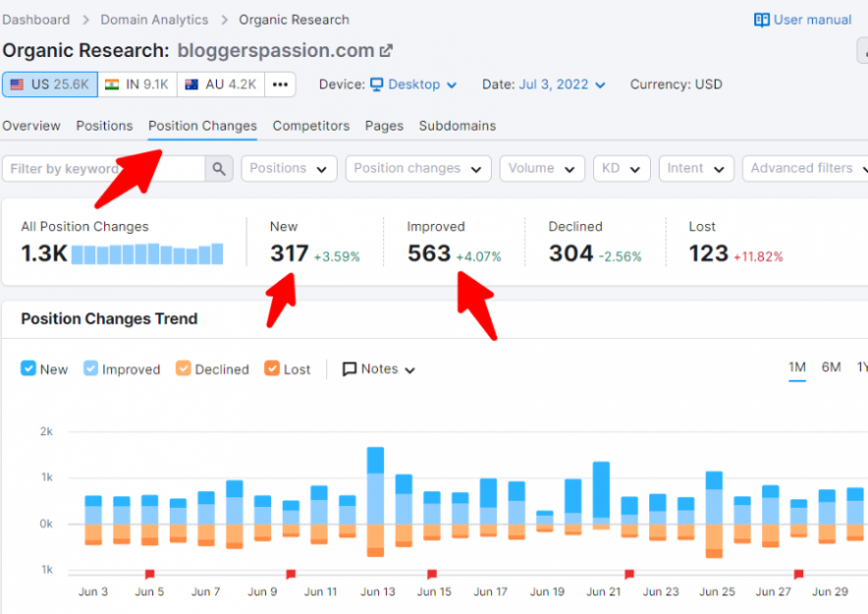Open the Position changes filter dropdown
The width and height of the screenshot is (868, 614).
(418, 168)
